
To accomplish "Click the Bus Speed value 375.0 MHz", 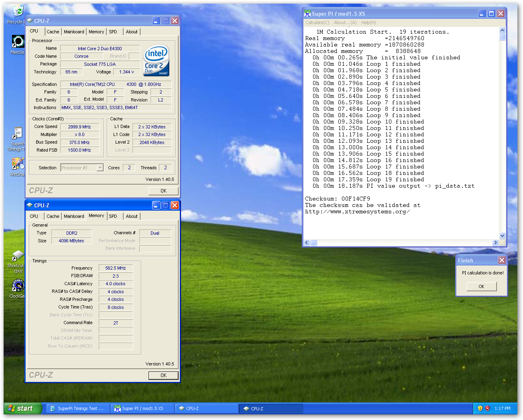I will pos(79,142).
